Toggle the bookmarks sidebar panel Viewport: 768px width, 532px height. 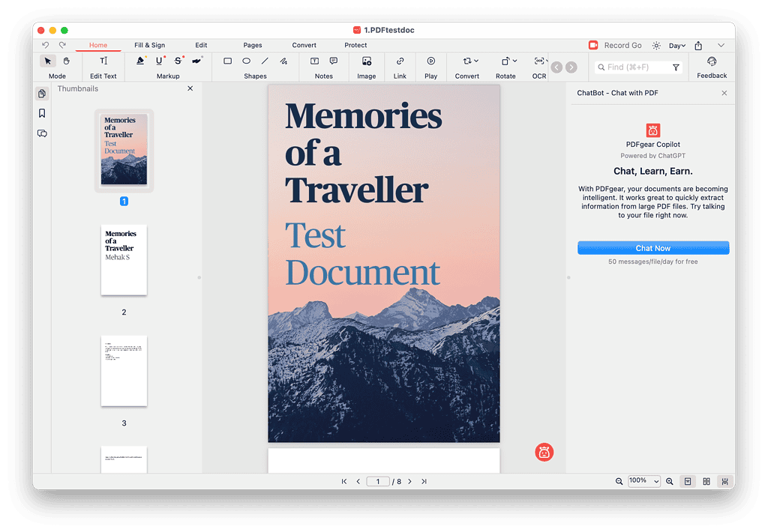(x=42, y=113)
